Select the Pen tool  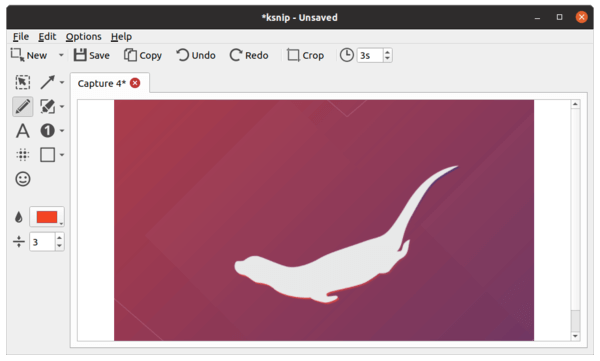pos(23,106)
